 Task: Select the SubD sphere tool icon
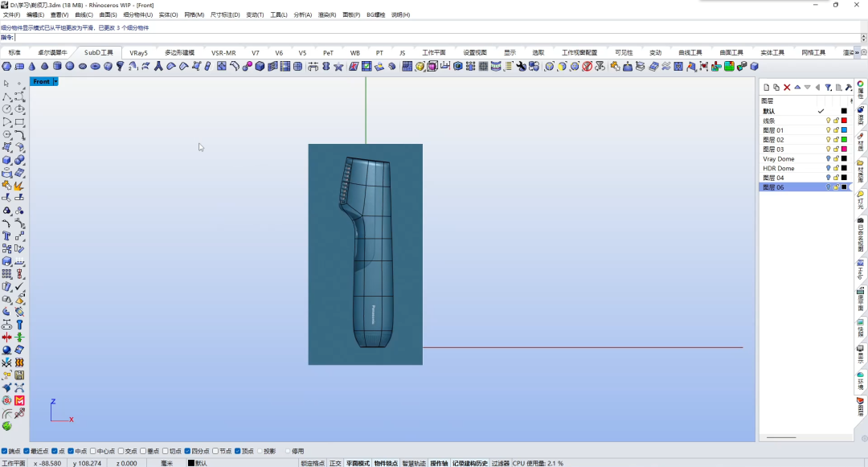pyautogui.click(x=70, y=67)
